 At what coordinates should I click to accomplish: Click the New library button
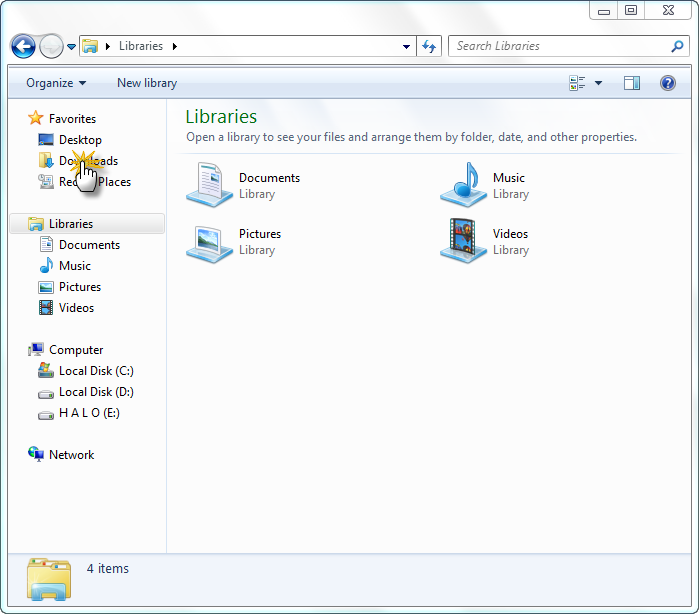147,83
